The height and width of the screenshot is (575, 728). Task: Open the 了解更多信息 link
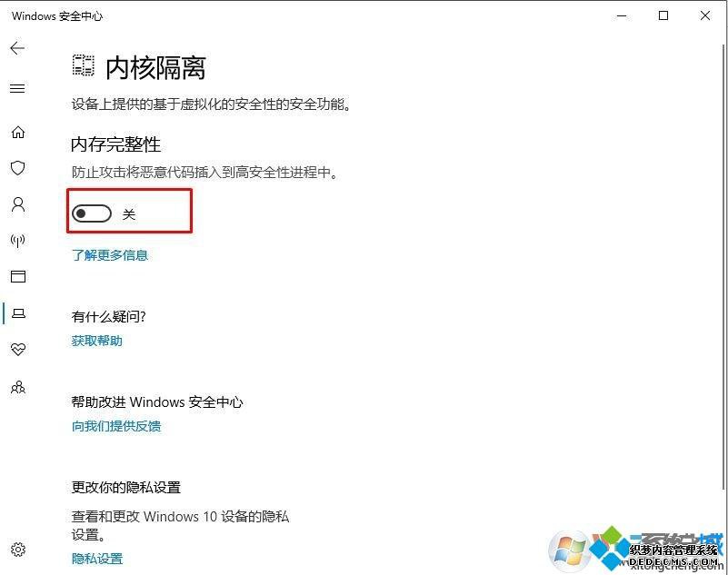pos(110,255)
